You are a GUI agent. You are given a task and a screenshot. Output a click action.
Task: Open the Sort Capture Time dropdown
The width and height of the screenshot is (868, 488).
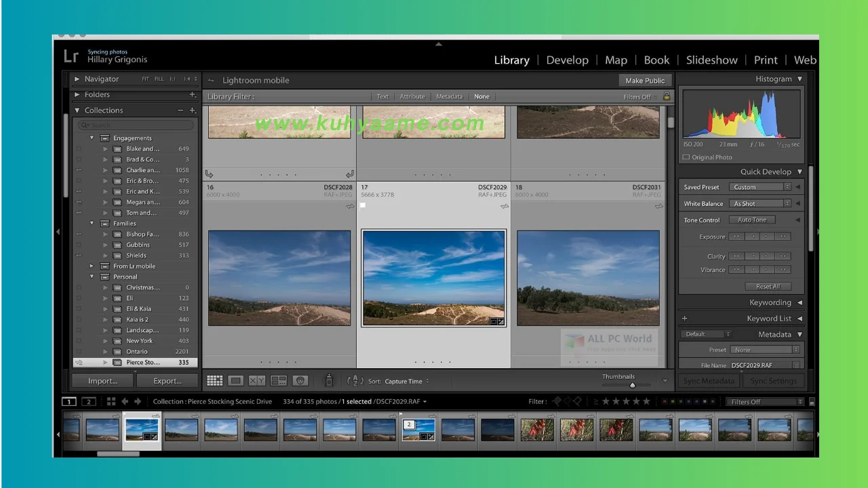pyautogui.click(x=408, y=382)
